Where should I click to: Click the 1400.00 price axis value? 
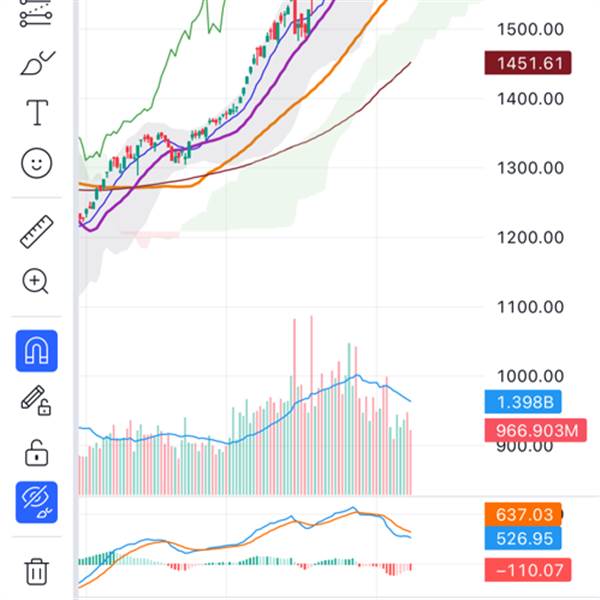(530, 99)
